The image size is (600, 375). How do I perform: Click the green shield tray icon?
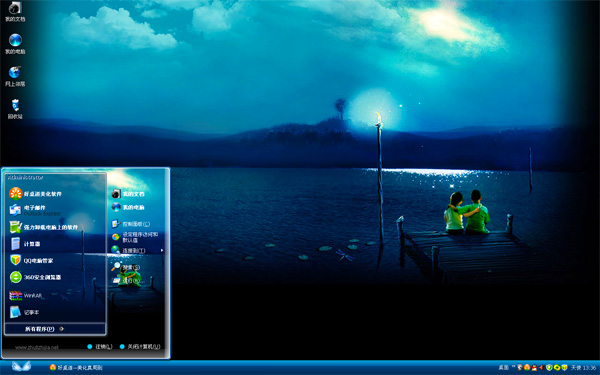coord(549,368)
